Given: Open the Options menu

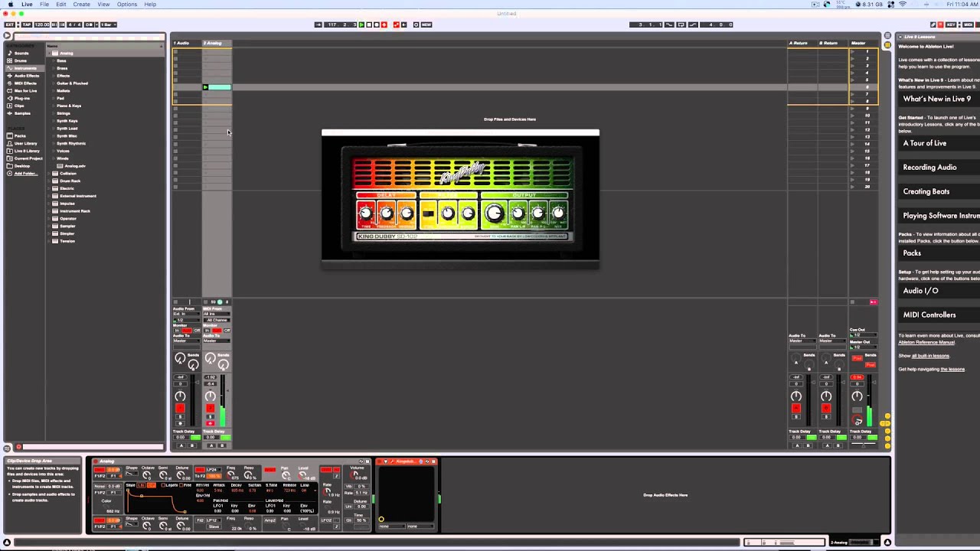Looking at the screenshot, I should tap(127, 5).
